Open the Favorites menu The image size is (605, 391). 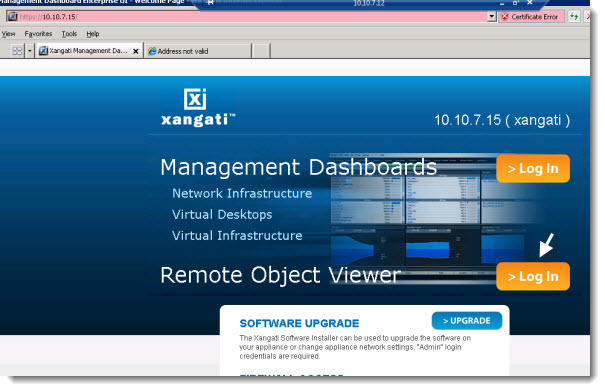(x=38, y=34)
